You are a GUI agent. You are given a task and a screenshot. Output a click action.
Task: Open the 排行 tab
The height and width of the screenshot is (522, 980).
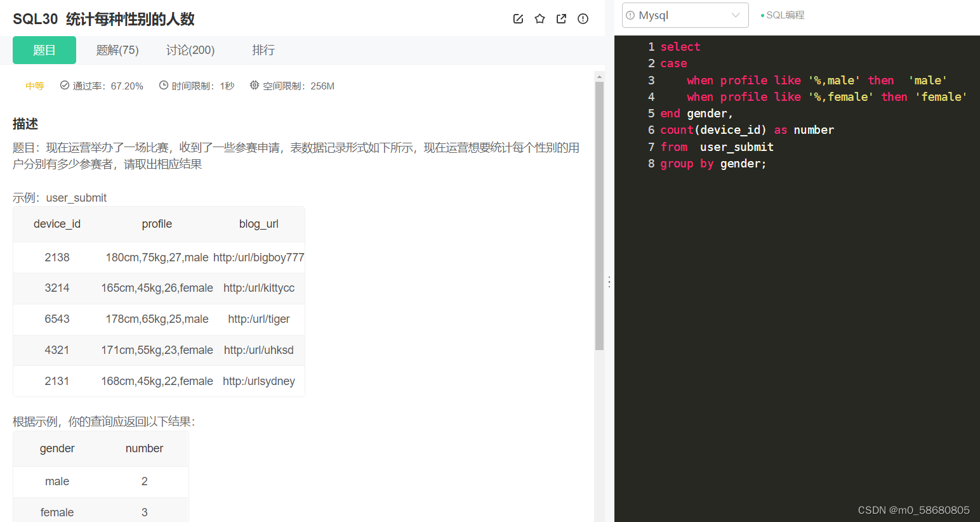263,50
